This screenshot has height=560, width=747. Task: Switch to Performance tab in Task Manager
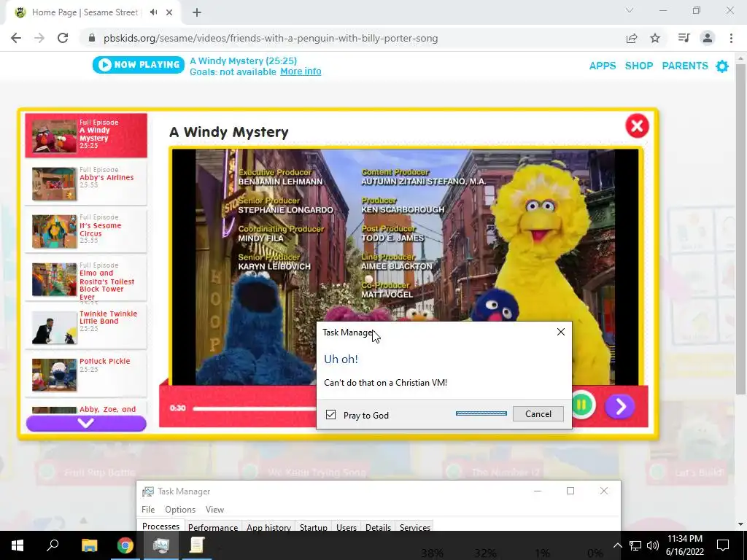point(213,527)
